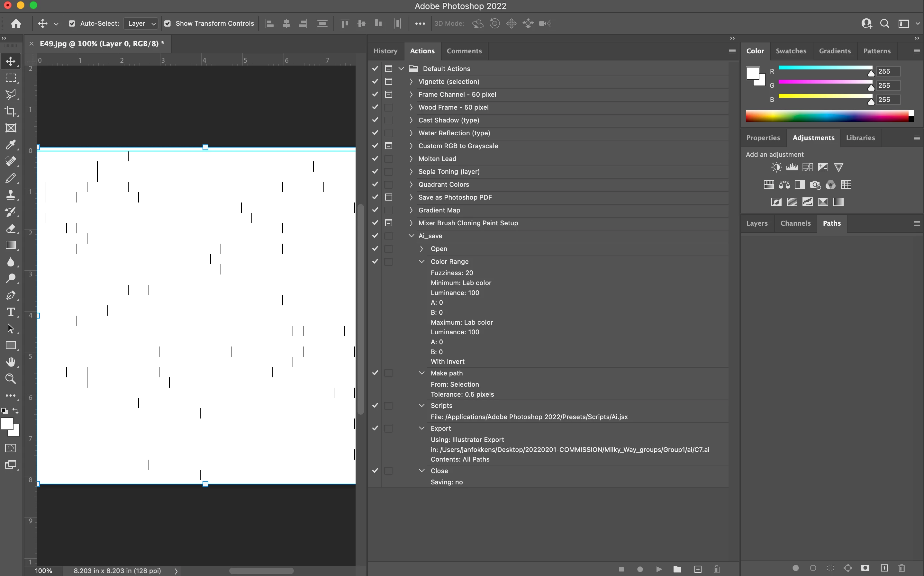Click the Begin recording button

coord(640,569)
